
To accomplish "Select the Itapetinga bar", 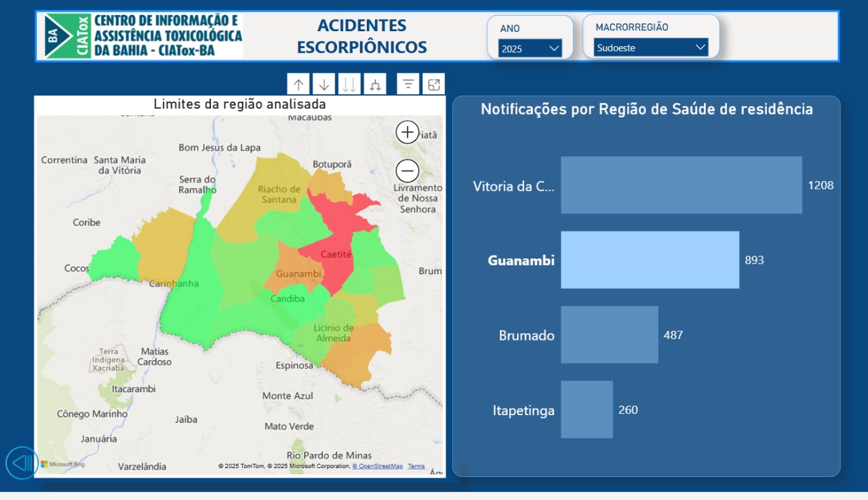I will coord(587,409).
